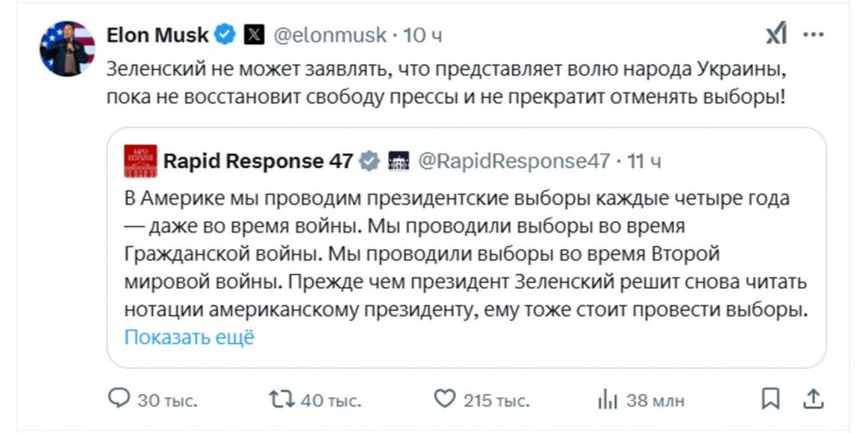Click the blue verified badge beside Elon Musk
Viewport: 868px width, 433px height.
tap(225, 35)
